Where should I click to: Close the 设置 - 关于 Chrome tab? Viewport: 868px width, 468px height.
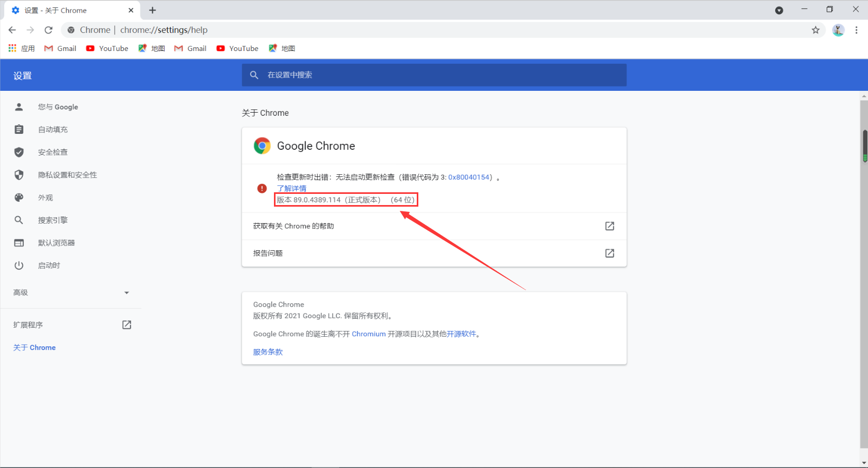click(x=131, y=10)
